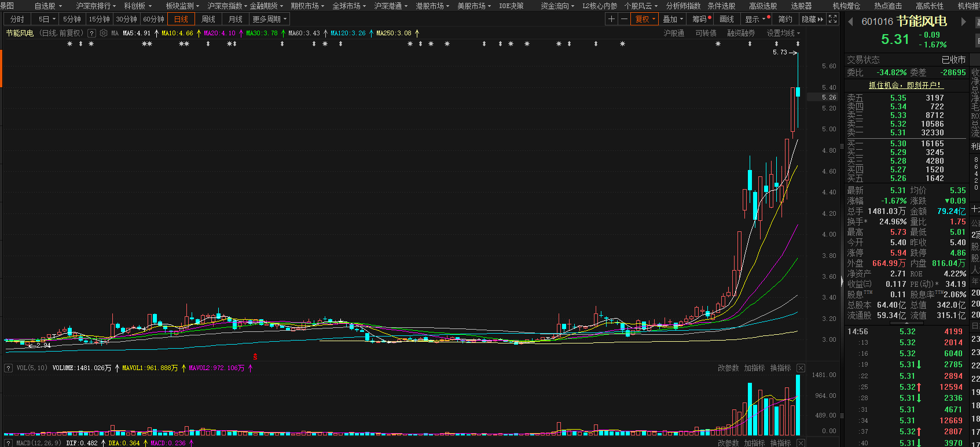Open the 科创板 menu
Screen dimensions: 980x447
[x=138, y=6]
